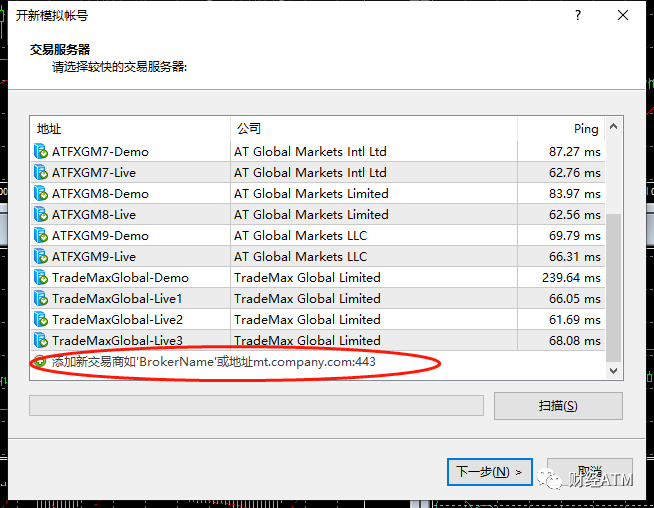
Task: Click TradeMax Global Limited in TradeMaxGlobal-Live3 row
Action: (307, 340)
